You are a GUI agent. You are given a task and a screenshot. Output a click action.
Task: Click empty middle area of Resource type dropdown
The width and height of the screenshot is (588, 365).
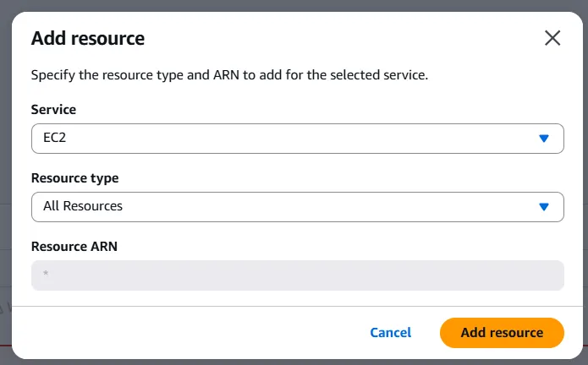pyautogui.click(x=338, y=206)
